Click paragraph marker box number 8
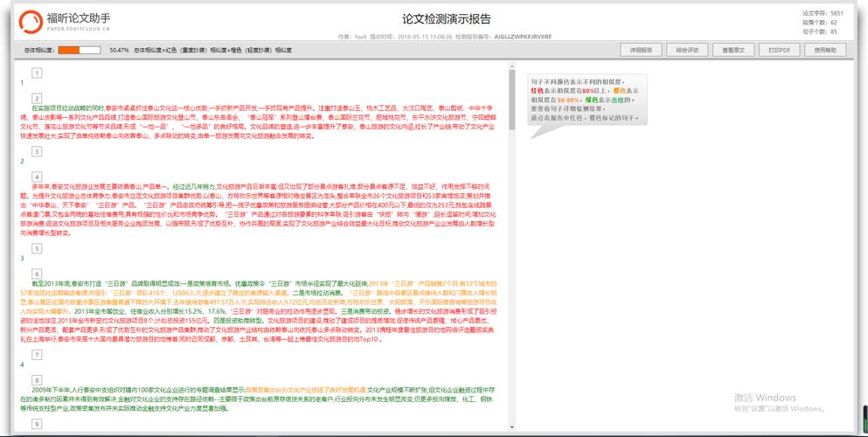 tap(37, 378)
